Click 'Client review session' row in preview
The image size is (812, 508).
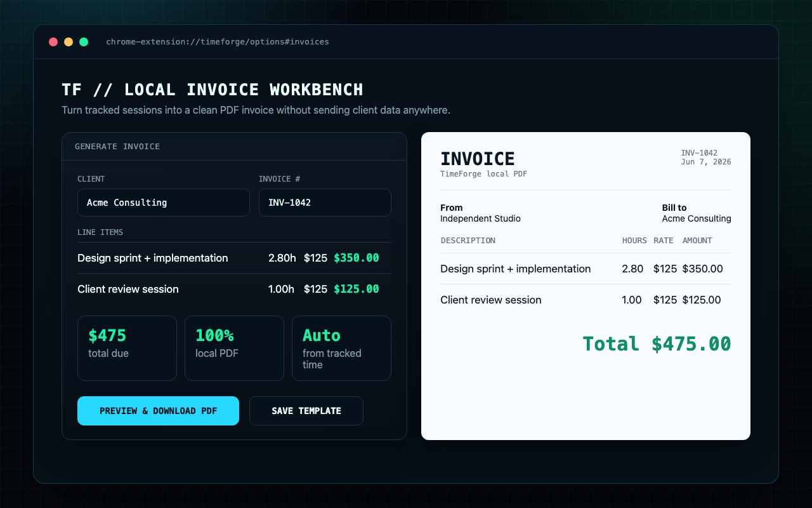[586, 300]
